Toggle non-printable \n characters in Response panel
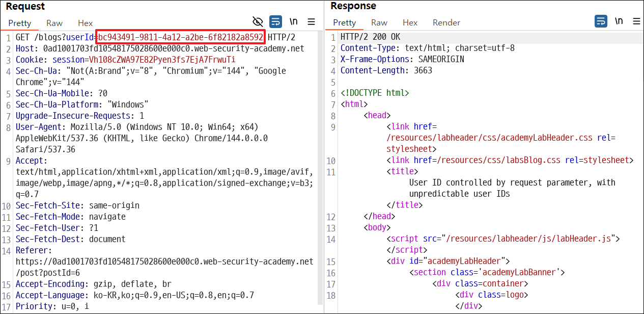Image resolution: width=644 pixels, height=314 pixels. [619, 21]
